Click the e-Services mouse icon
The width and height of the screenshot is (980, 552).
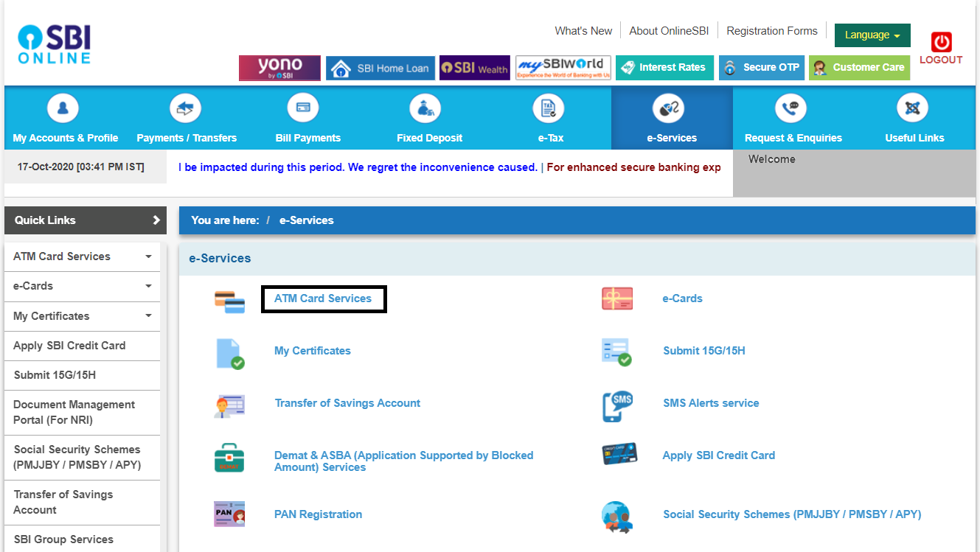click(x=669, y=109)
